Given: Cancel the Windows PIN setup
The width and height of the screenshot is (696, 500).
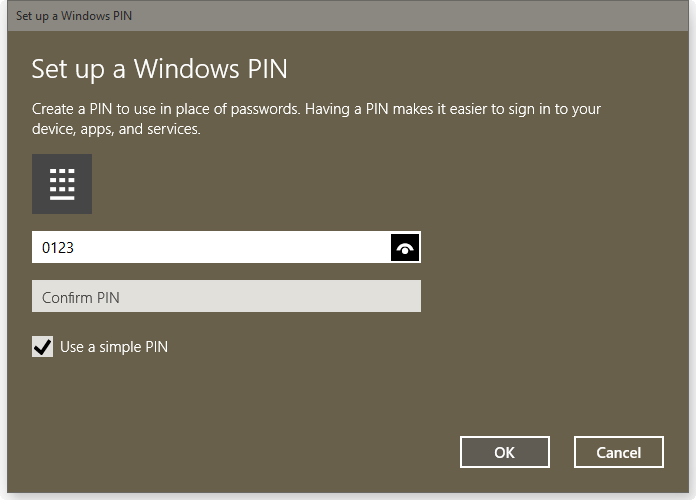Looking at the screenshot, I should (618, 452).
